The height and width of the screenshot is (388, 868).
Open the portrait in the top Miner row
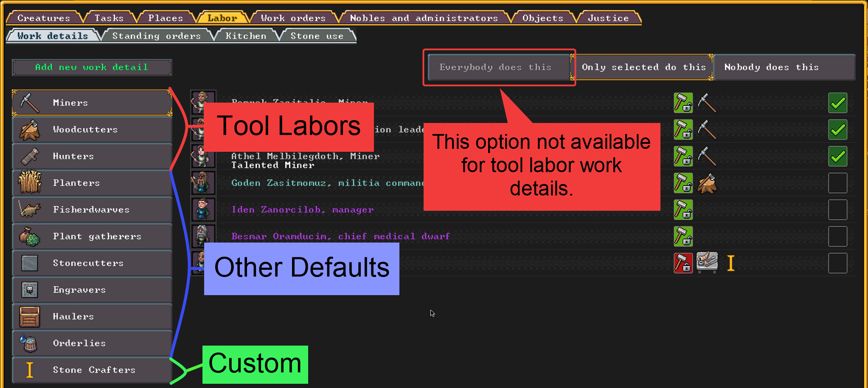pyautogui.click(x=203, y=102)
